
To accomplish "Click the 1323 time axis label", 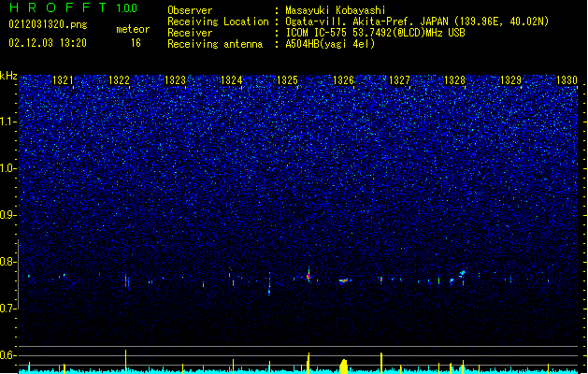I will [175, 80].
